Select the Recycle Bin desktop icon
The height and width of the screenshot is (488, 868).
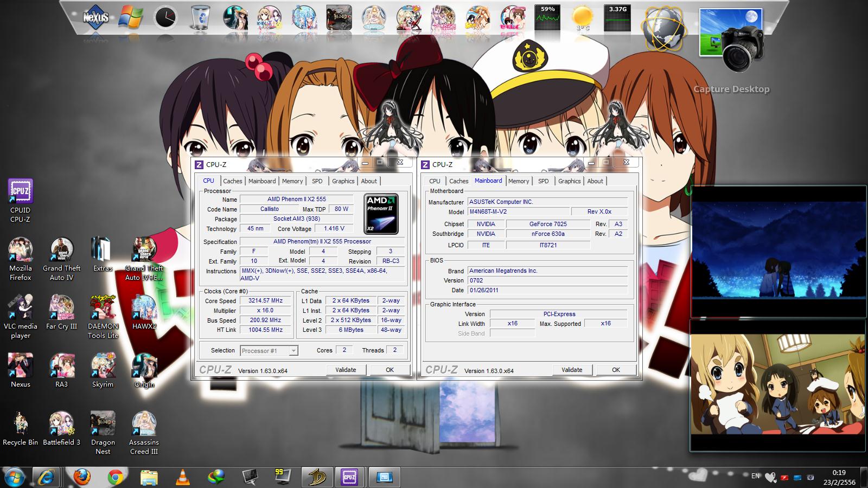[21, 428]
